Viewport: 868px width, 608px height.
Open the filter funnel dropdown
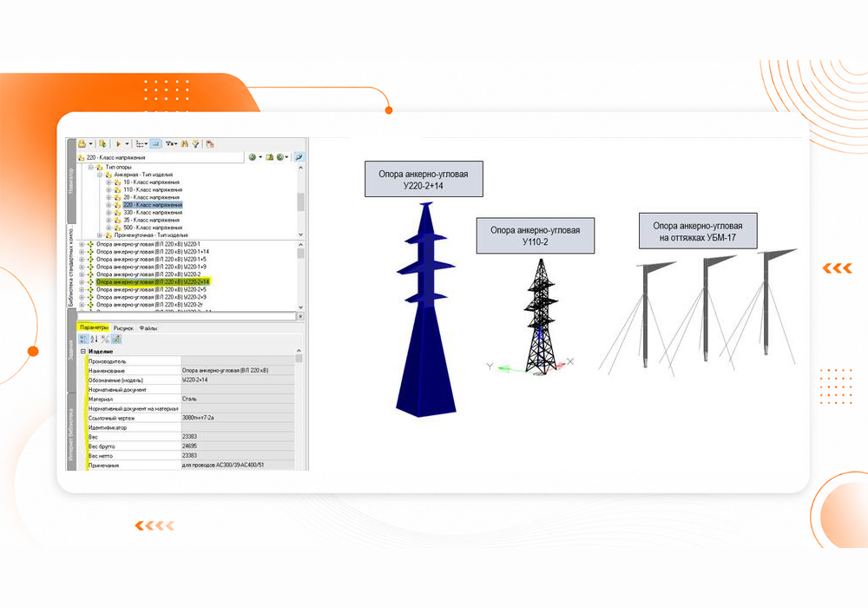pyautogui.click(x=171, y=144)
